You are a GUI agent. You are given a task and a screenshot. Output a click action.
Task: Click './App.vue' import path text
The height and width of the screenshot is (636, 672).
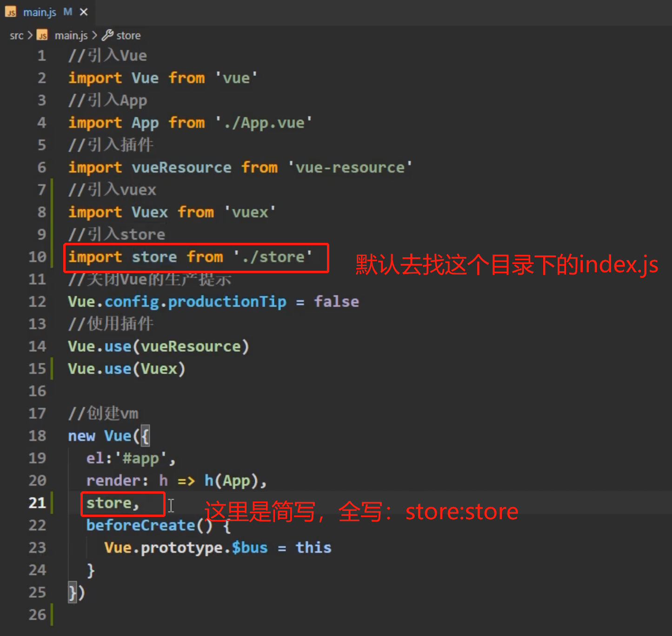point(264,123)
